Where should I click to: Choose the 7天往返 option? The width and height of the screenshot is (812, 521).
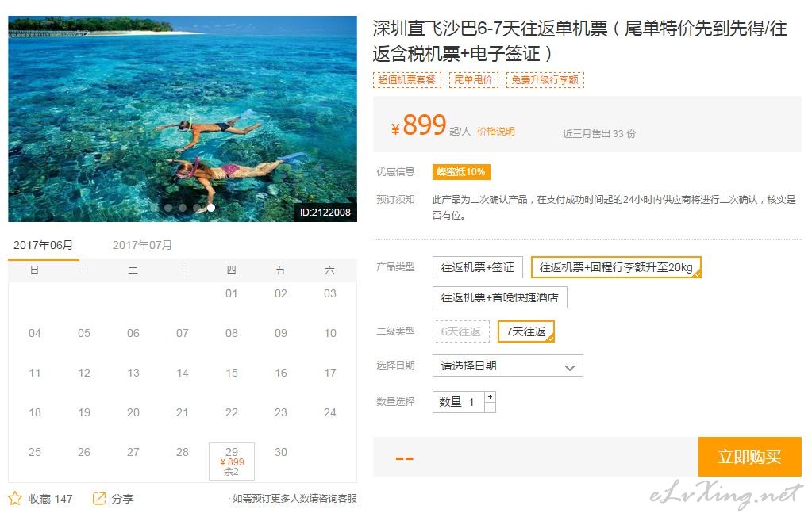(x=526, y=331)
